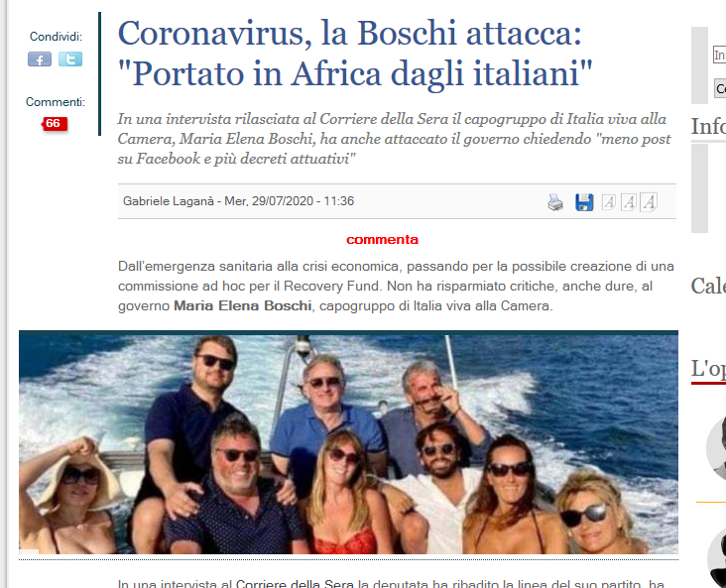Click the Commenti label

(x=56, y=102)
